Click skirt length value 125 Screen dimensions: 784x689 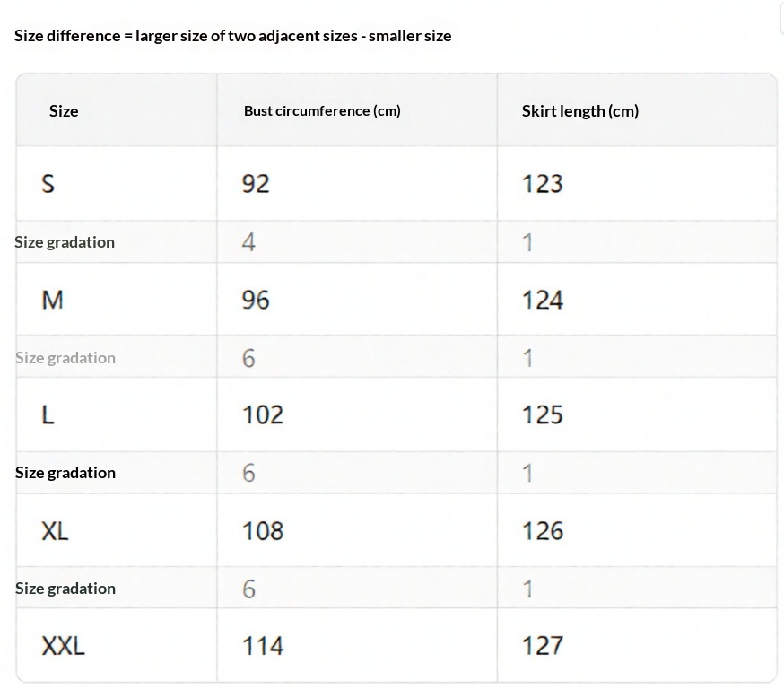pyautogui.click(x=543, y=414)
